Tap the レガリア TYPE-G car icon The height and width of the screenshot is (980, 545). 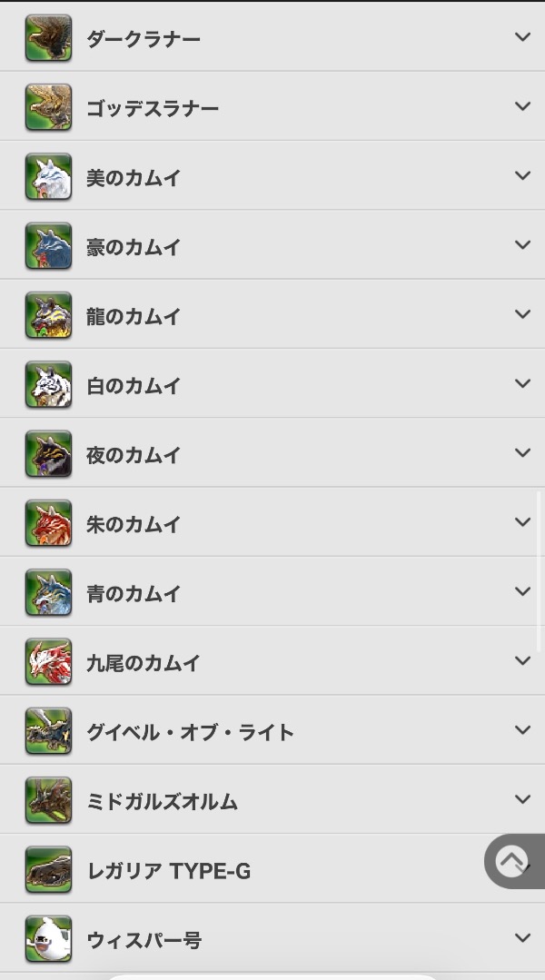48,870
